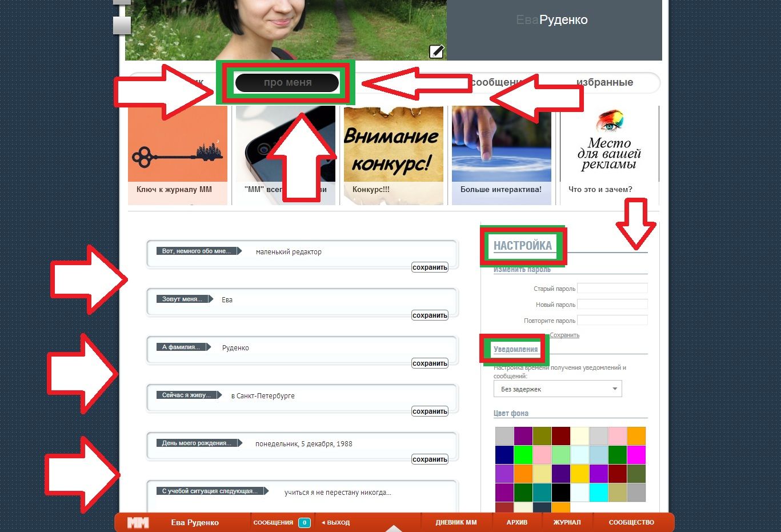Open 'АРХИВ' in bottom navigation
781x532 pixels.
point(516,522)
